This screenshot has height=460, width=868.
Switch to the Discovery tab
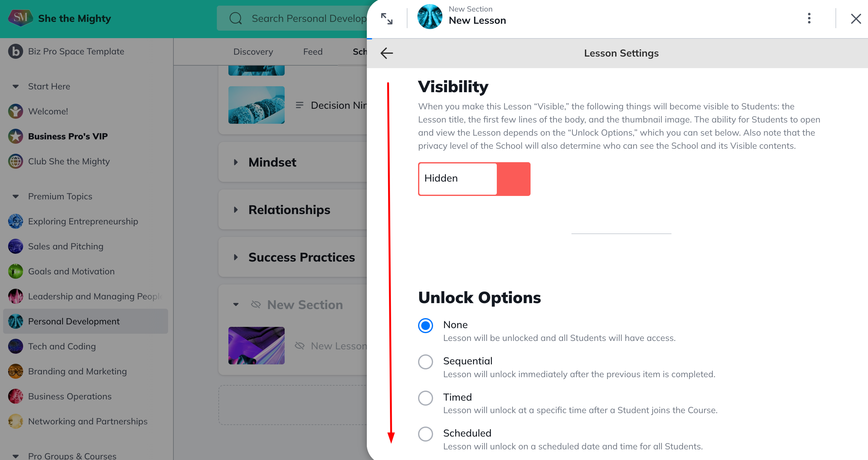253,52
